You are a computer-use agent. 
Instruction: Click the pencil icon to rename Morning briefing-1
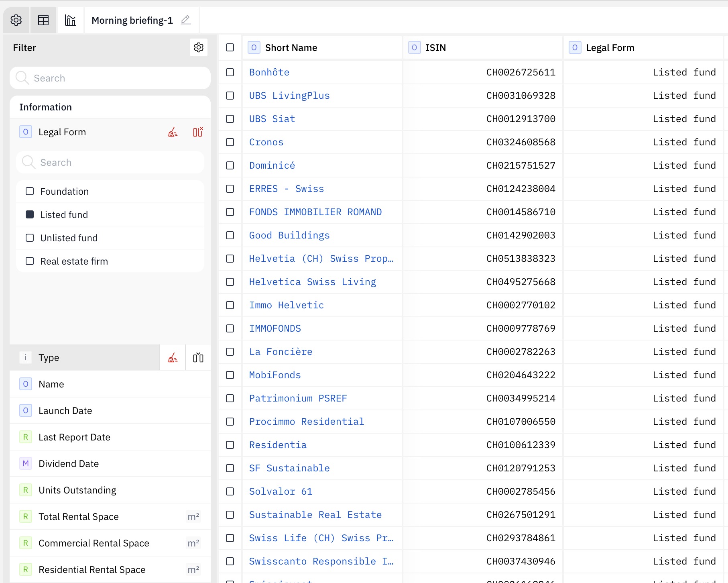185,20
